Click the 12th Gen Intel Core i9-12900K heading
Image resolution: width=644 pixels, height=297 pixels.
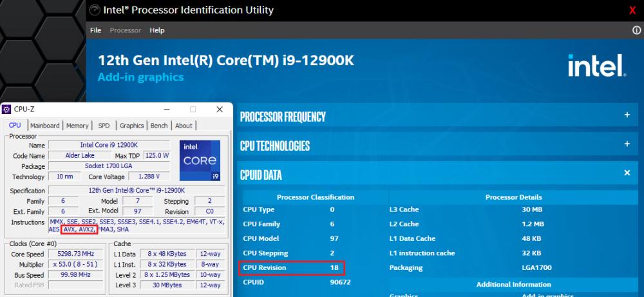(x=226, y=61)
